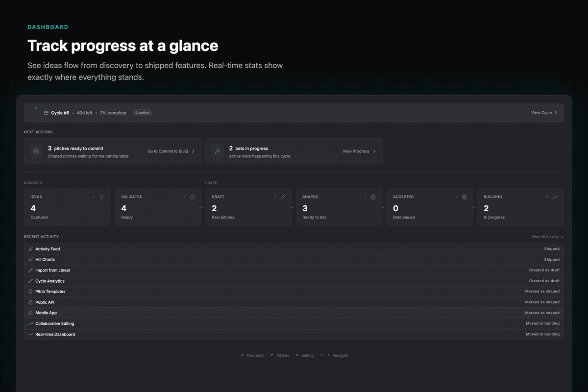588x392 pixels.
Task: Select the pencil icon on the Draft card
Action: [x=283, y=196]
